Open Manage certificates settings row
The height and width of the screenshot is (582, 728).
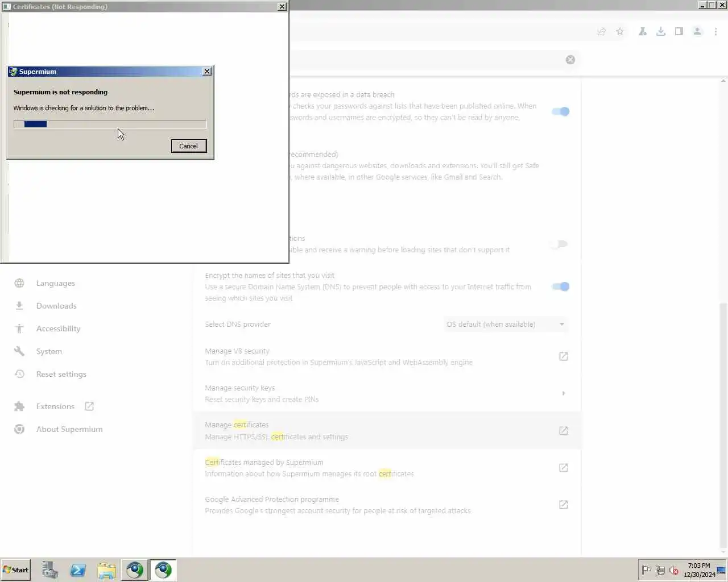click(x=387, y=431)
